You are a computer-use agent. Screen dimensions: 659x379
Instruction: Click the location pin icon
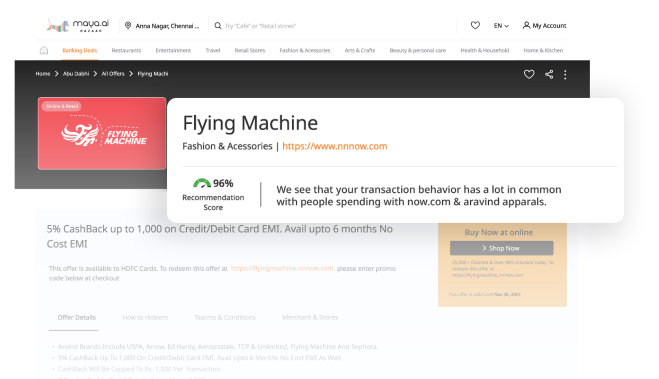(128, 26)
